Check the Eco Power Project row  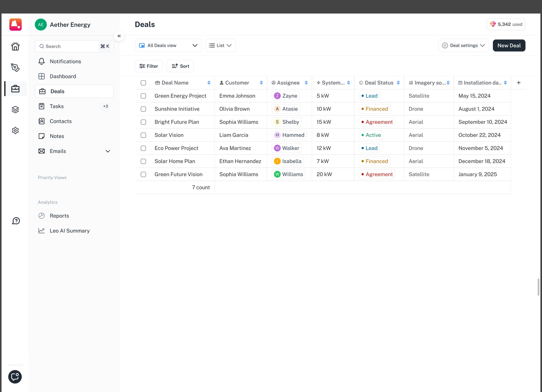143,148
